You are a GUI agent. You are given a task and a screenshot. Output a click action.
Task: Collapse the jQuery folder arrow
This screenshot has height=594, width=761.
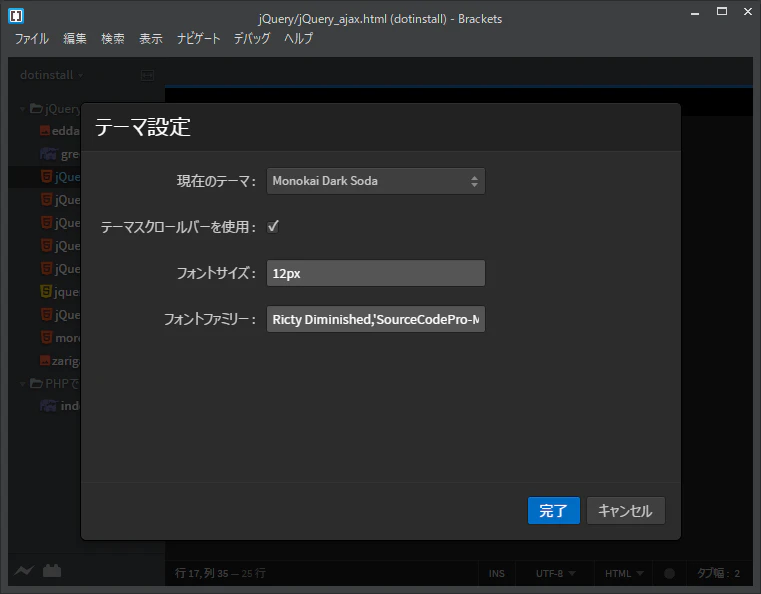coord(22,109)
